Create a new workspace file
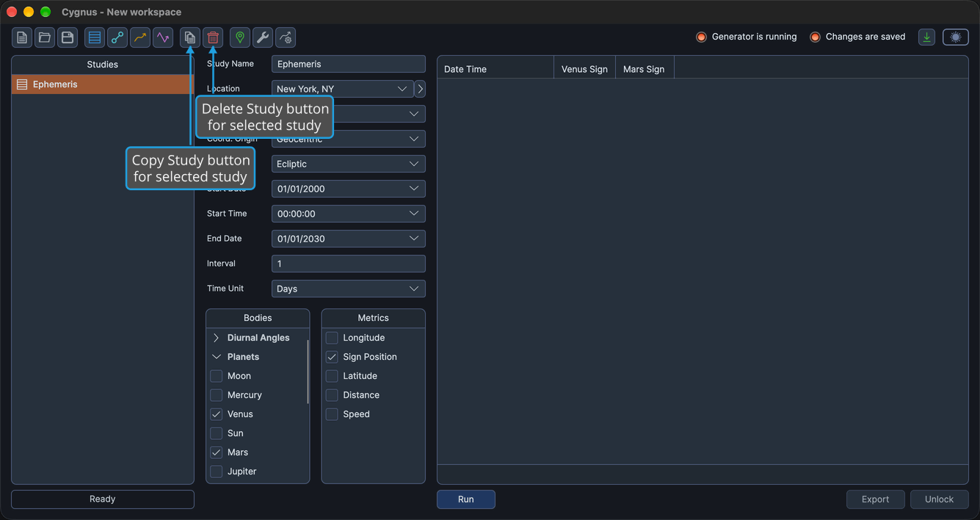980x520 pixels. point(22,37)
